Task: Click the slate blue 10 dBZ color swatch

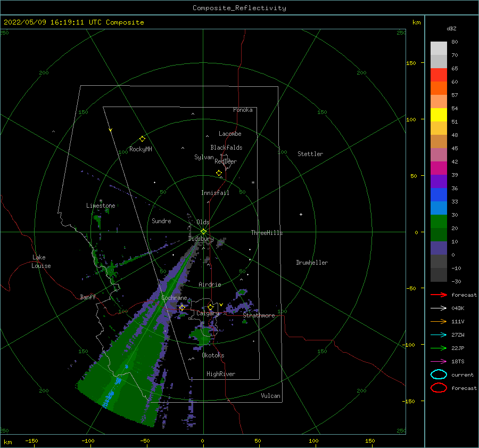Action: (439, 248)
